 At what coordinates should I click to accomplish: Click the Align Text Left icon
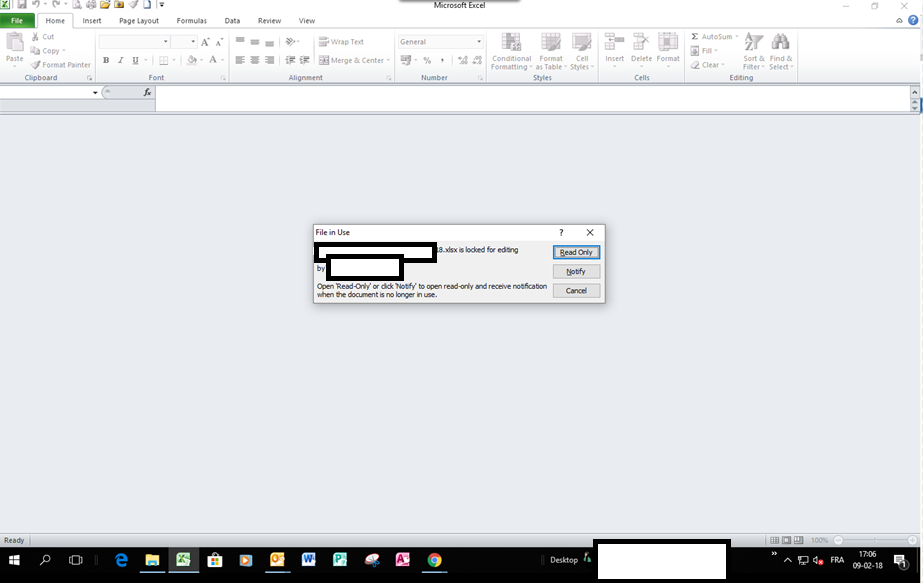(x=240, y=60)
